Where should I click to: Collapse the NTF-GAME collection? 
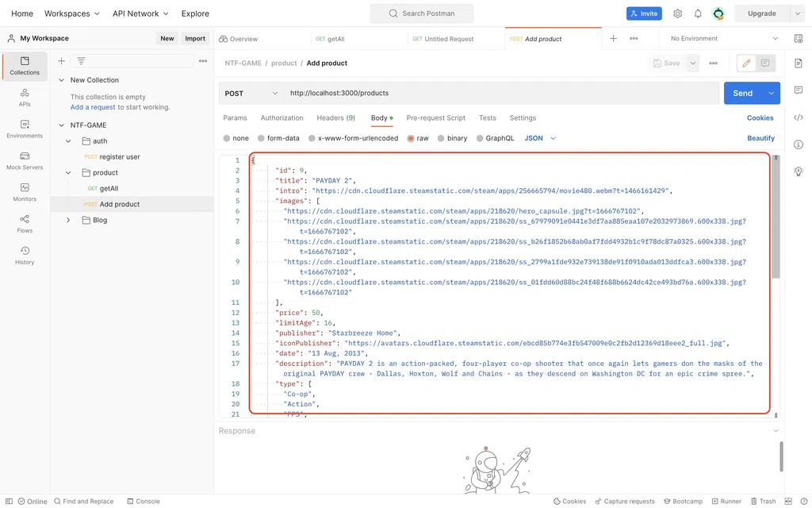coord(61,125)
